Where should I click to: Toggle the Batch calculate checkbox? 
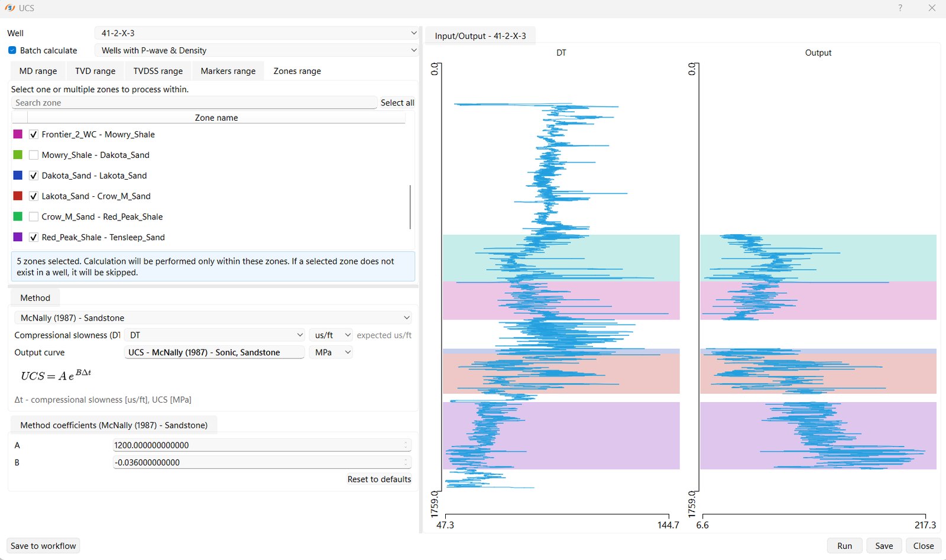click(12, 50)
